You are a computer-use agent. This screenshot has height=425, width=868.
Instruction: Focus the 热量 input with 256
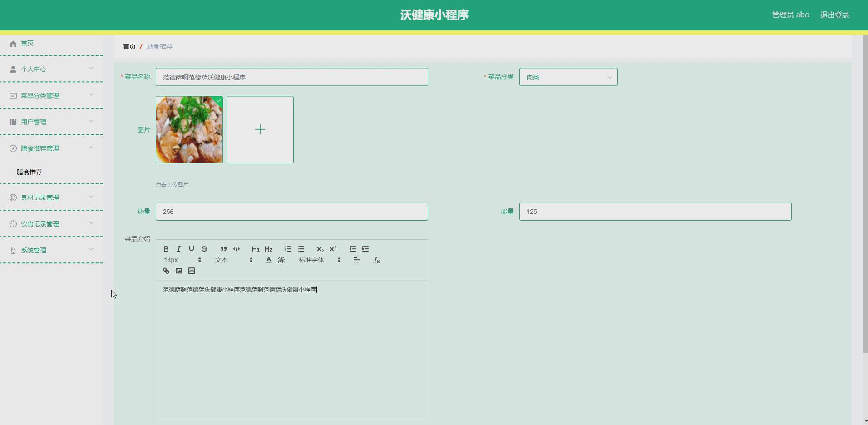pos(292,212)
